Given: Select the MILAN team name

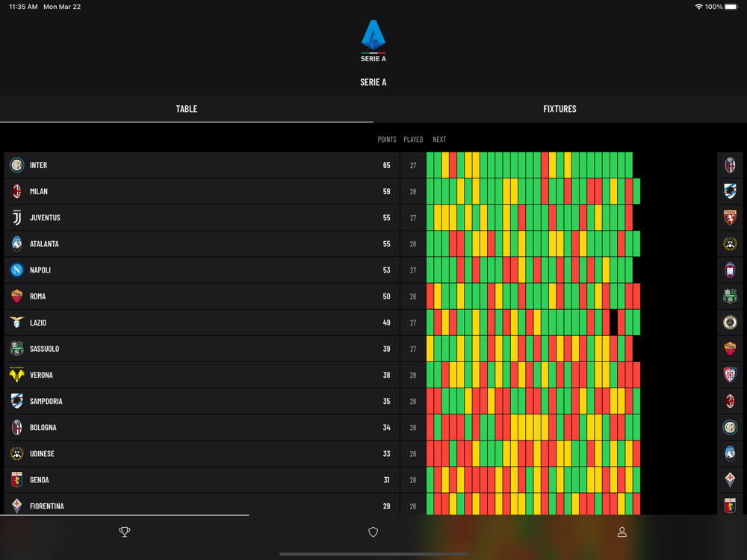Looking at the screenshot, I should coord(39,191).
